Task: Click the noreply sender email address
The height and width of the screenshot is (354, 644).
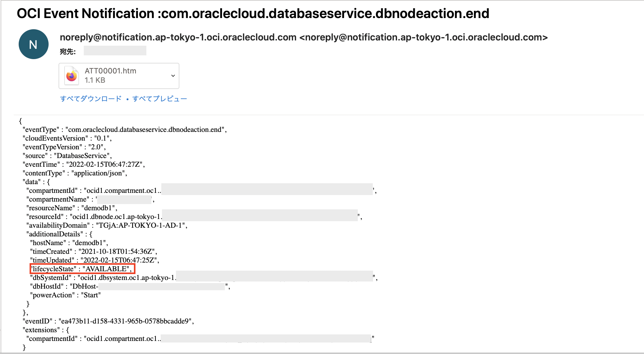Action: pyautogui.click(x=178, y=37)
